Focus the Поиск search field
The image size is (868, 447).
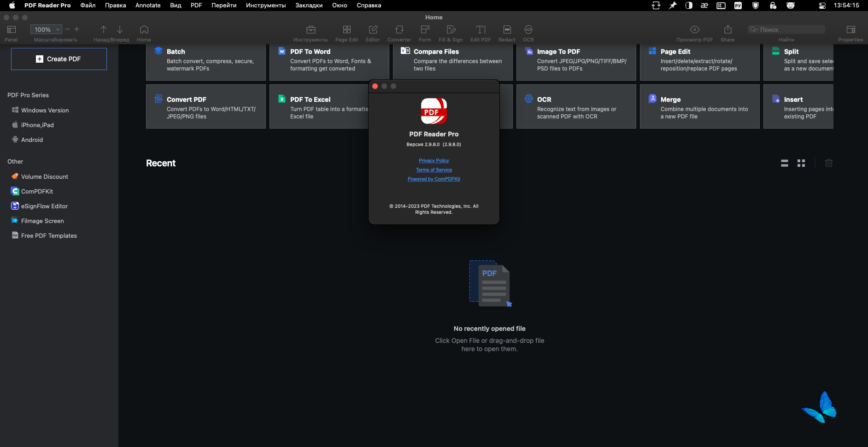coord(786,29)
